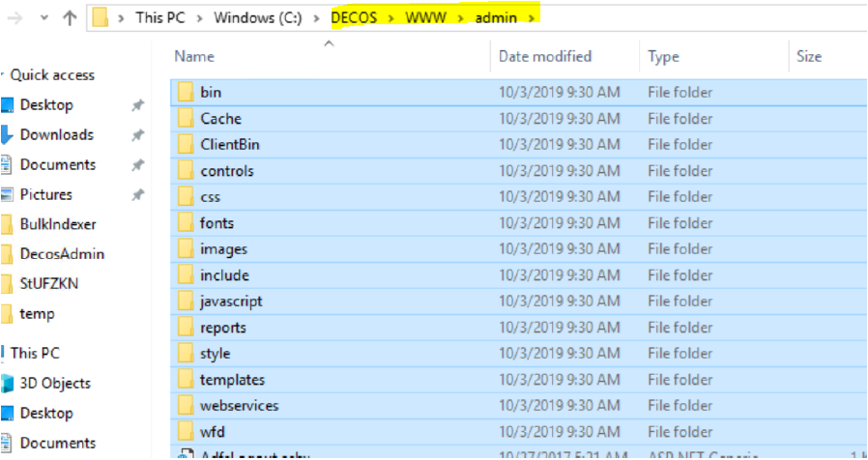
Task: Select the ClientBin folder name
Action: (x=230, y=145)
